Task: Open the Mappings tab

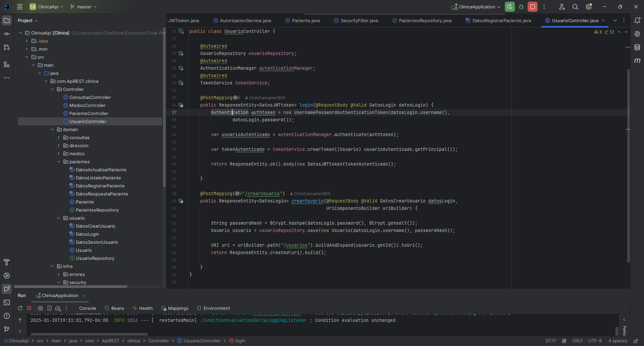Action: [x=175, y=308]
